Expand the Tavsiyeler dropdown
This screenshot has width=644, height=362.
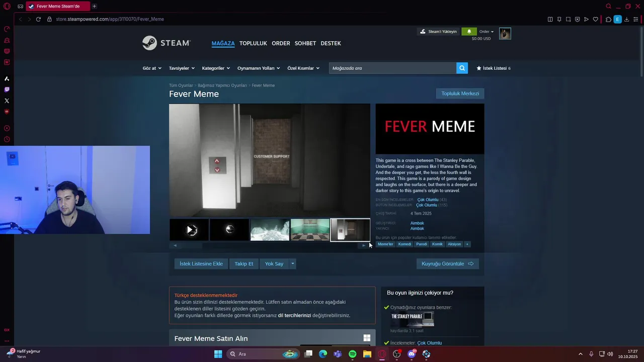click(182, 68)
